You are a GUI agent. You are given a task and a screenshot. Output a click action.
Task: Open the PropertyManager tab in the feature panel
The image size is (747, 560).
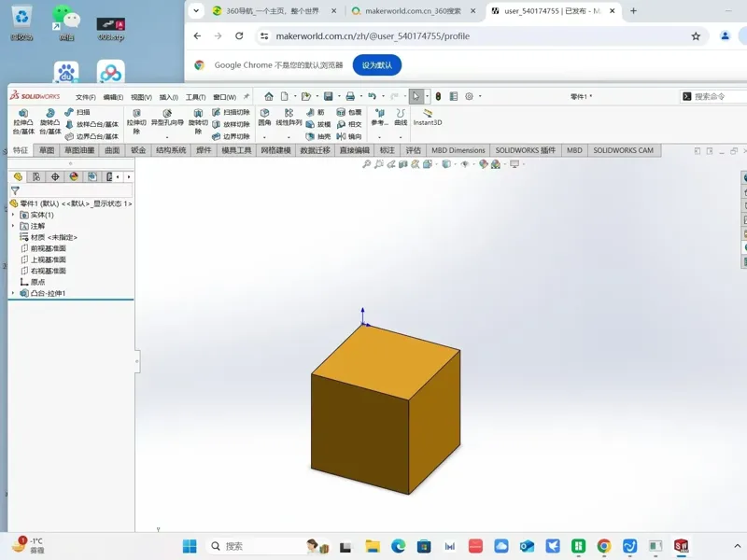(x=36, y=176)
